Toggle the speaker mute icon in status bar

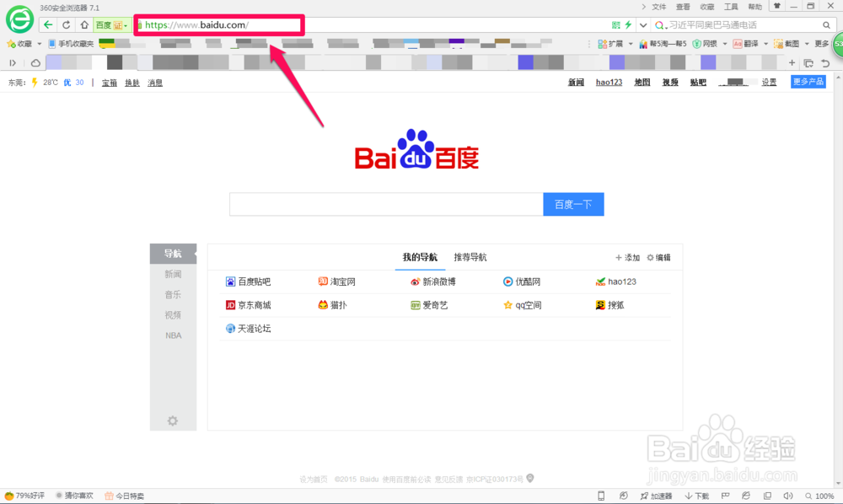coord(787,496)
